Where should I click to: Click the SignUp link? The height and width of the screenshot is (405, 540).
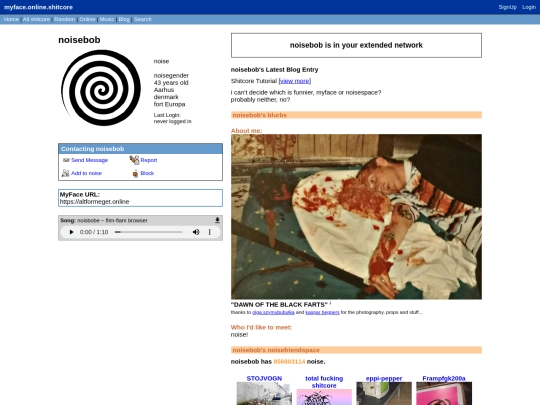[x=507, y=7]
